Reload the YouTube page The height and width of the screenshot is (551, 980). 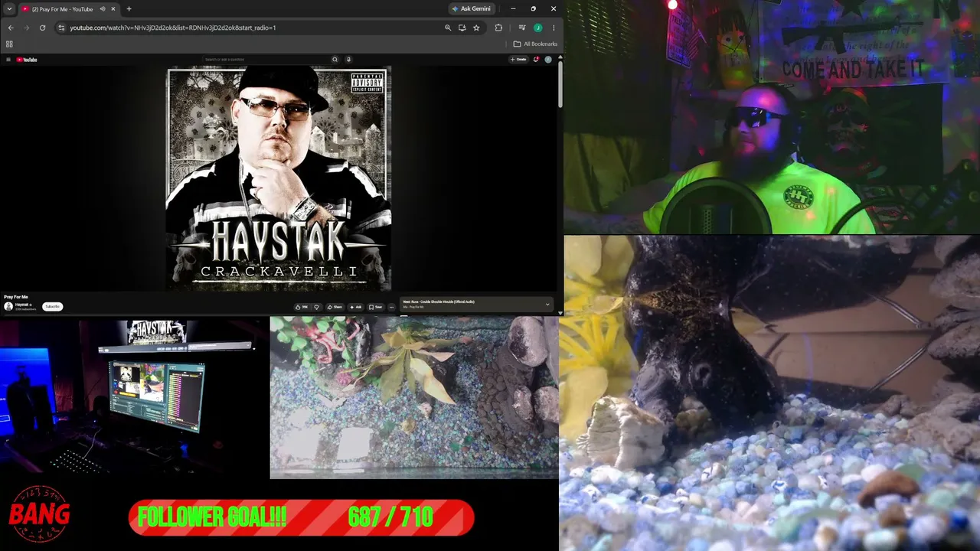coord(42,28)
